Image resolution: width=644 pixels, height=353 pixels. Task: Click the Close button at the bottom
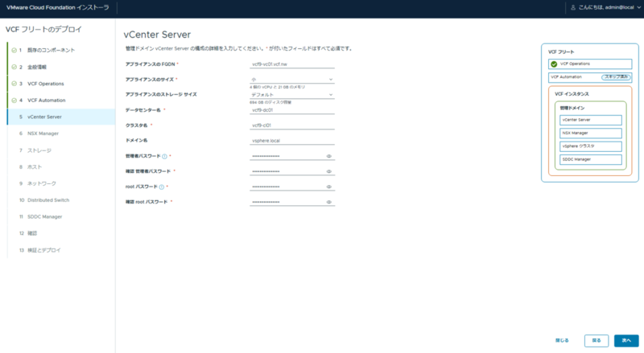click(562, 340)
